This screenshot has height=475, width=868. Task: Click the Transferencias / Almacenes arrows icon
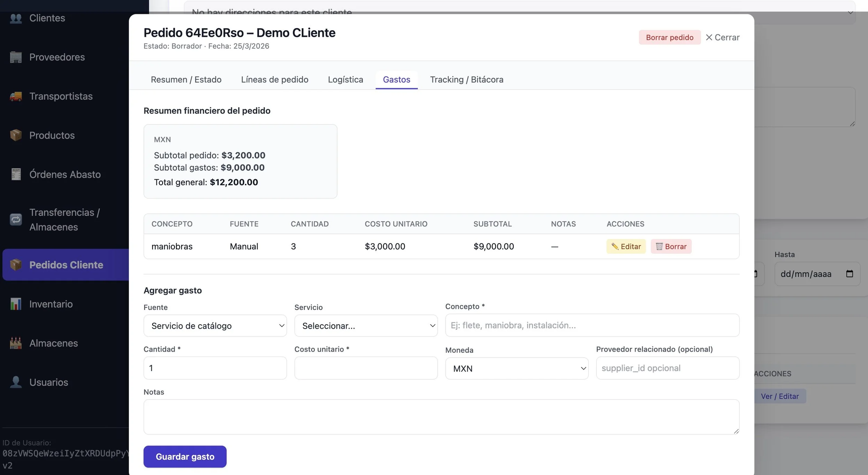pyautogui.click(x=16, y=220)
